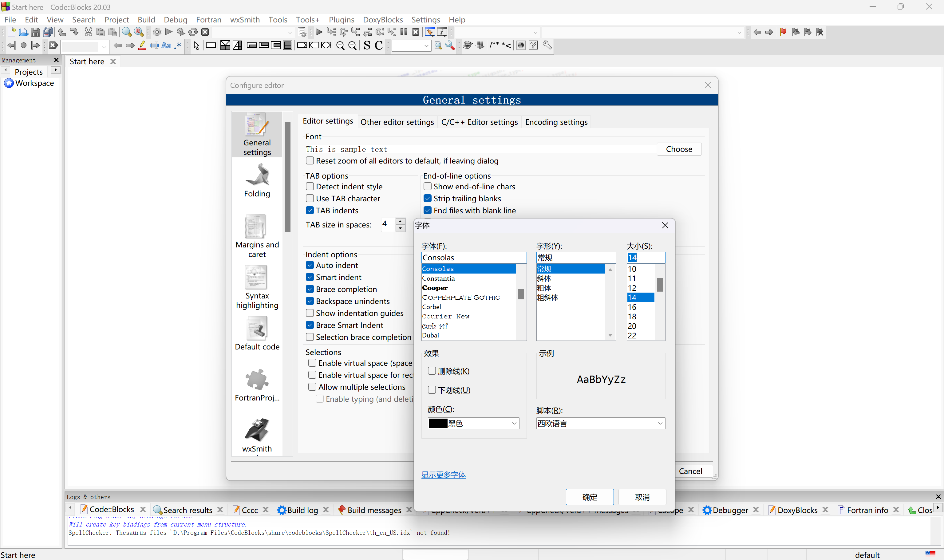Enable Use TAB character checkbox
The height and width of the screenshot is (560, 944).
[x=310, y=199]
